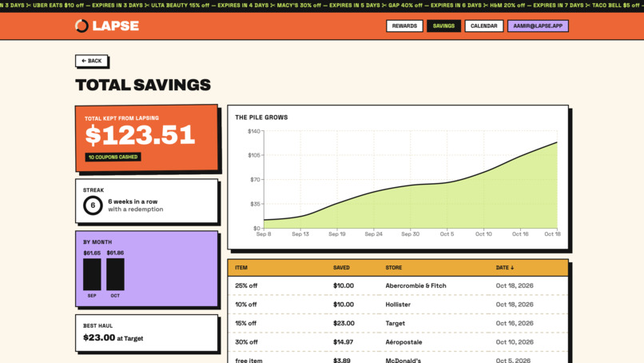Sort table by Saved column header
The image size is (644, 363).
[x=341, y=268]
